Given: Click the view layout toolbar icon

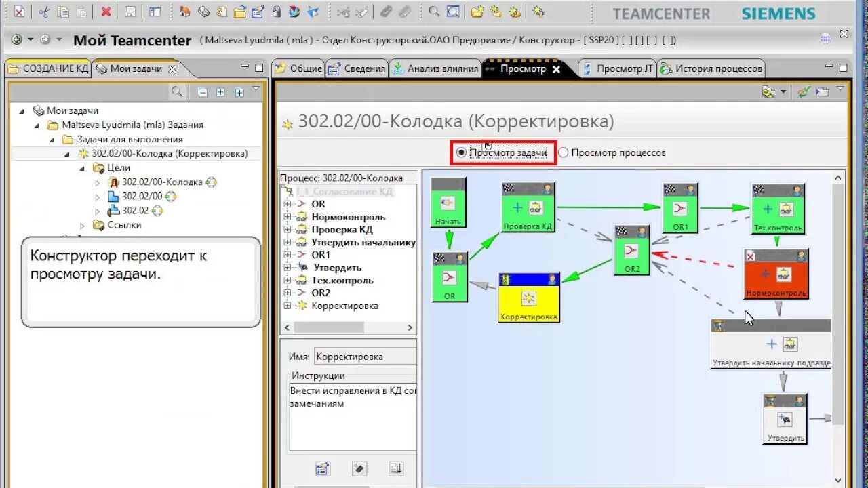Looking at the screenshot, I should click(x=155, y=12).
